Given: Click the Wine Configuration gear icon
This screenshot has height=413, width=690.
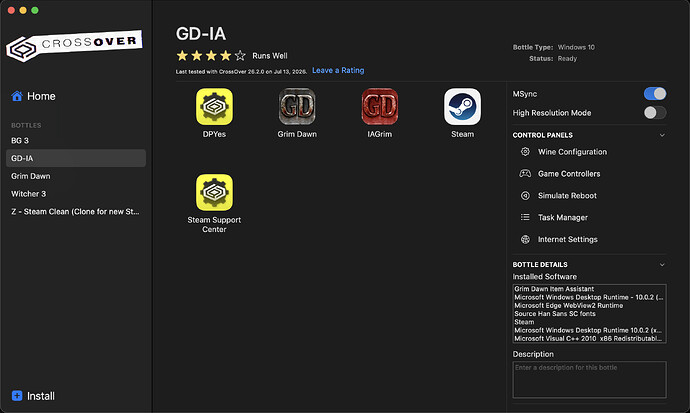Looking at the screenshot, I should [525, 152].
